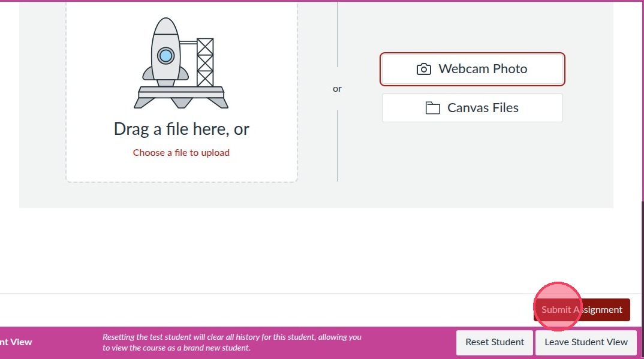This screenshot has width=644, height=359.
Task: Click the Student View label in the bottom bar
Action: pyautogui.click(x=16, y=342)
